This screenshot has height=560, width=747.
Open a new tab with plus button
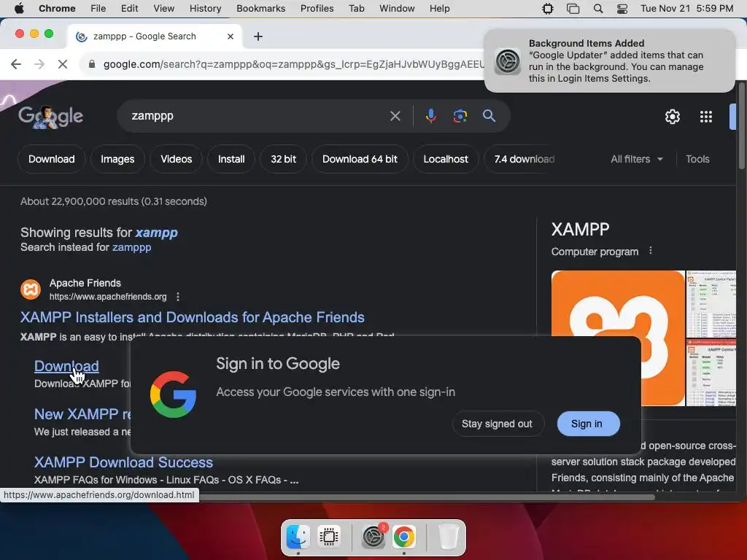click(258, 36)
